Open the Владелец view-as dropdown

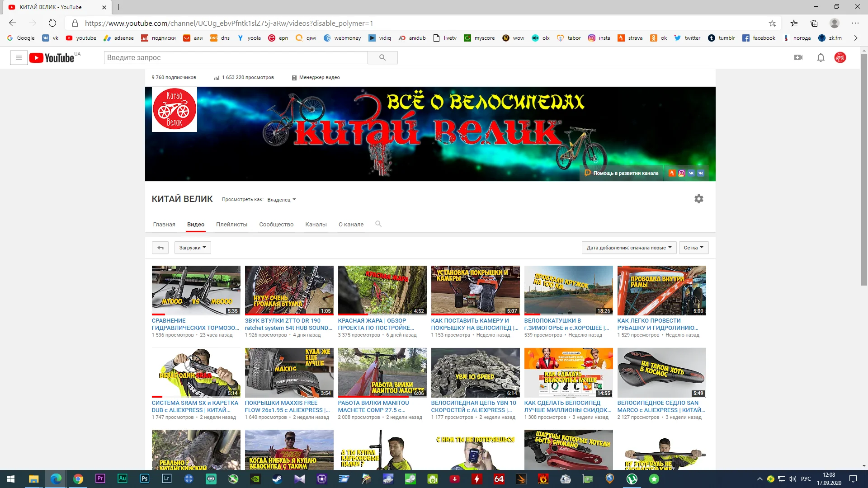tap(281, 200)
